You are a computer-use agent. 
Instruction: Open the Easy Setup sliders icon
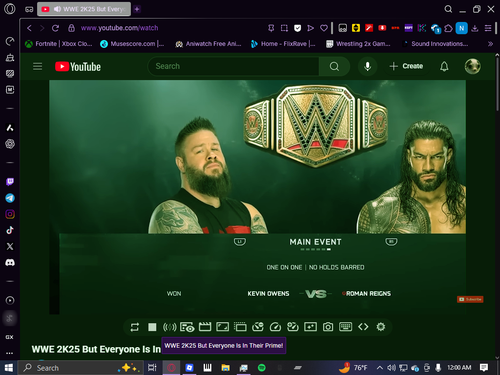click(x=488, y=28)
